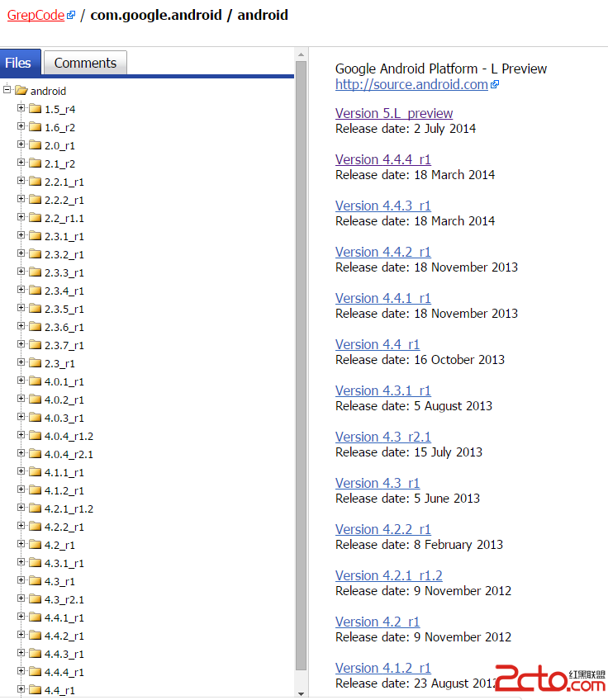
Task: Open Version 4.4.1_r1 link
Action: point(382,298)
